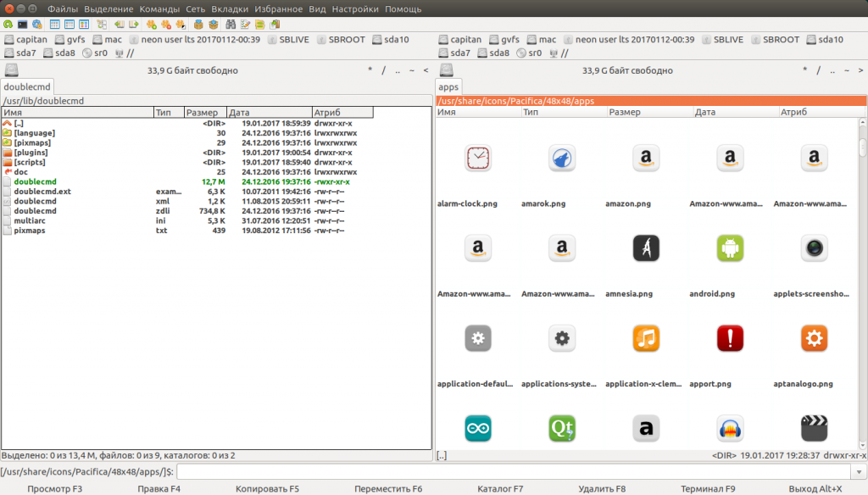Select the doublecmd tab in left panel

(27, 87)
